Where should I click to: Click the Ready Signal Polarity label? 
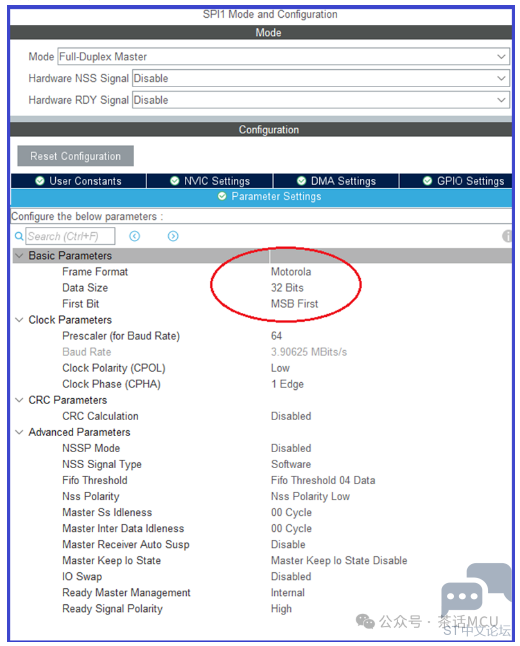tap(112, 609)
